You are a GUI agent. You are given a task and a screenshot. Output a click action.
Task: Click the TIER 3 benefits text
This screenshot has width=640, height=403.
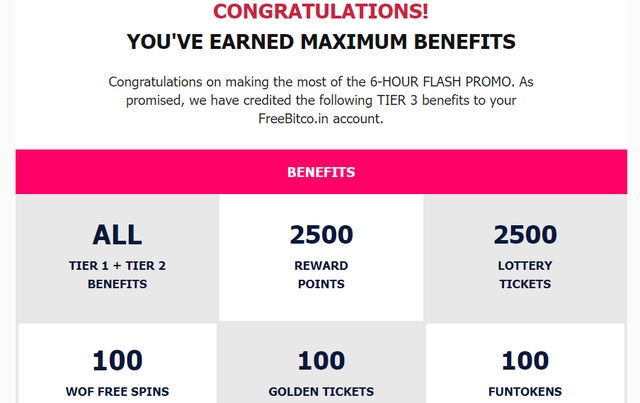423,100
